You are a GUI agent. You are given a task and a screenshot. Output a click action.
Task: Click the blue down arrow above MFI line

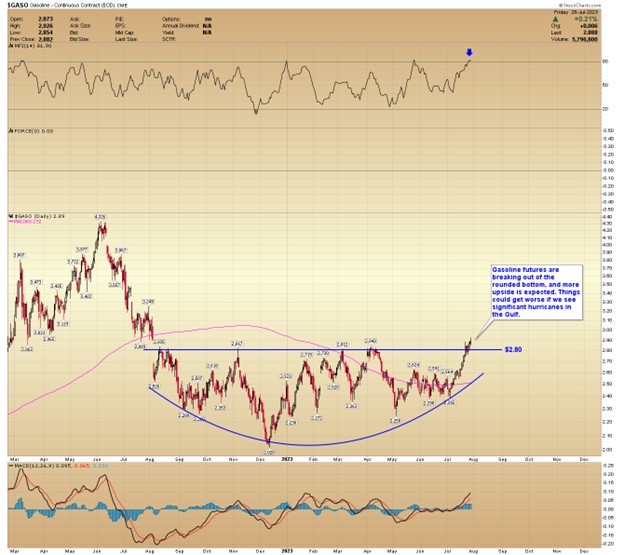[x=469, y=53]
